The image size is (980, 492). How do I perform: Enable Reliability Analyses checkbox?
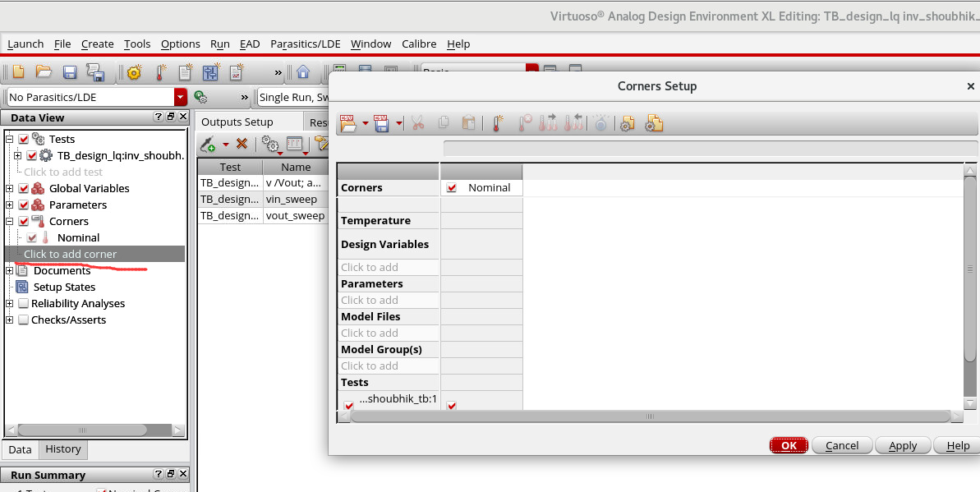tap(24, 303)
